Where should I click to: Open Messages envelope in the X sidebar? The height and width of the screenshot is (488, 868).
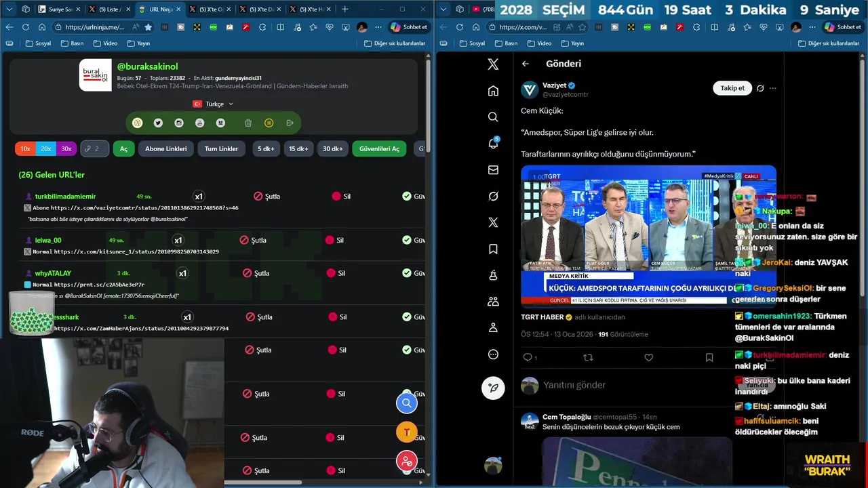[493, 170]
